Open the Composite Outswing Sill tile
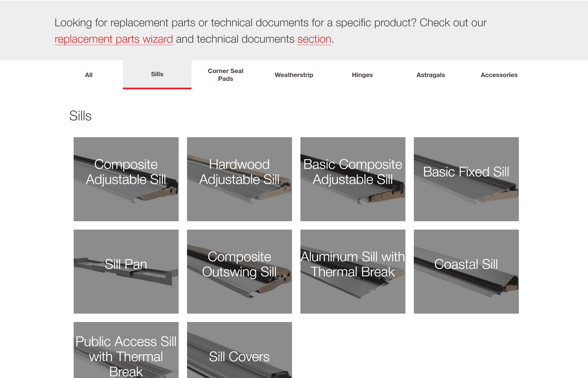 239,271
